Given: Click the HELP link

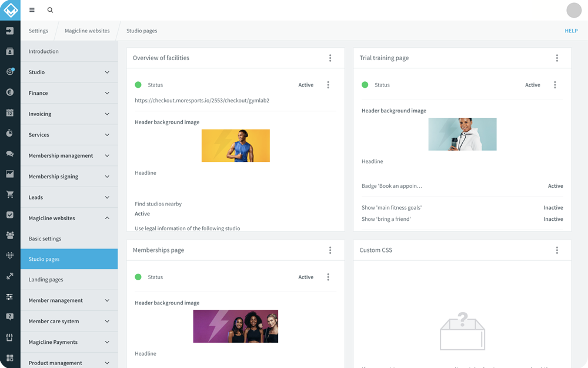Looking at the screenshot, I should (x=570, y=31).
